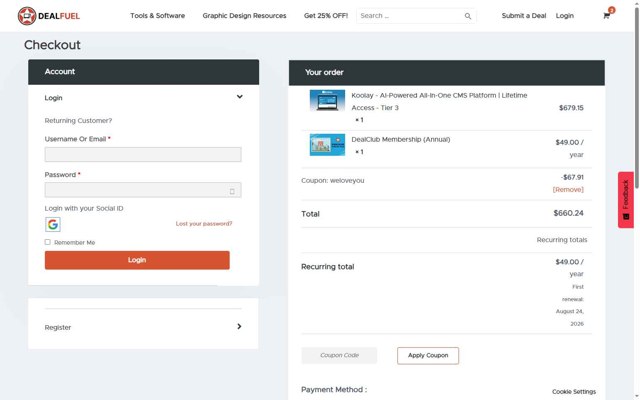
Task: Click the DealFuel logo
Action: coord(49,16)
